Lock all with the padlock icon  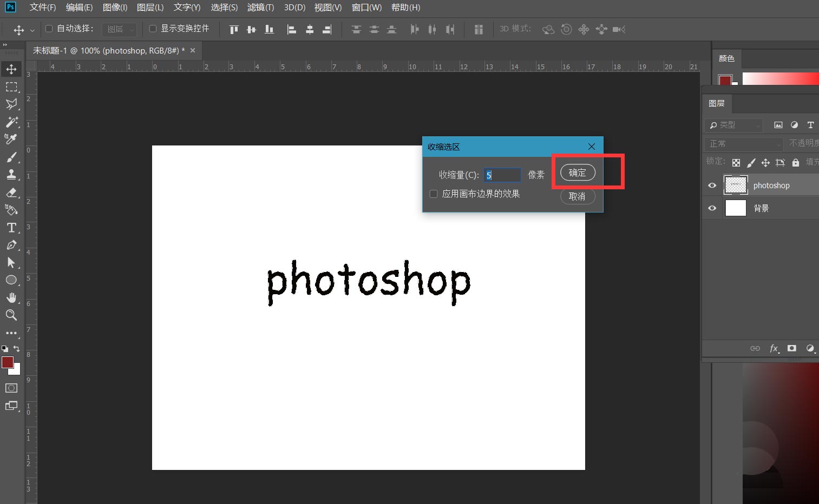pyautogui.click(x=795, y=162)
